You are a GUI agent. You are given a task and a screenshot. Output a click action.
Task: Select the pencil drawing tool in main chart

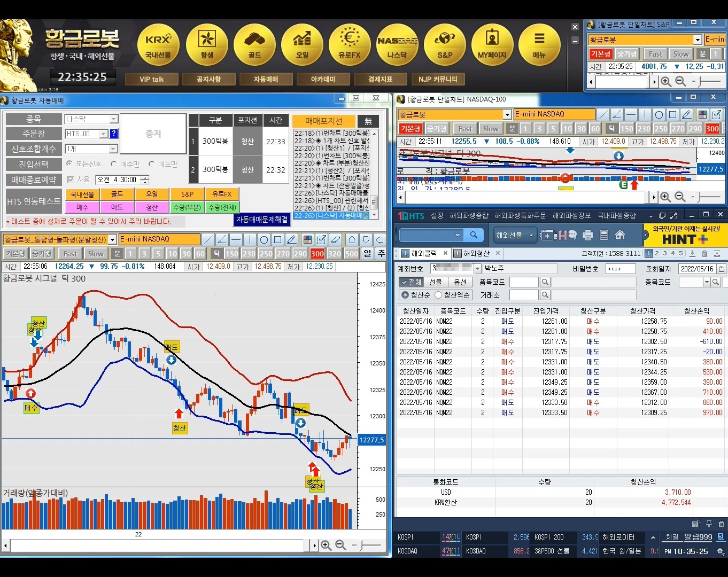[x=292, y=239]
